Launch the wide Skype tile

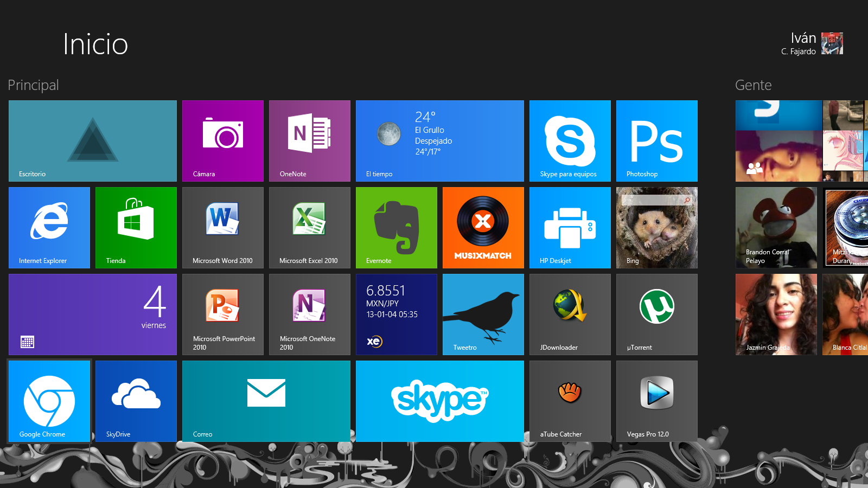tap(440, 401)
